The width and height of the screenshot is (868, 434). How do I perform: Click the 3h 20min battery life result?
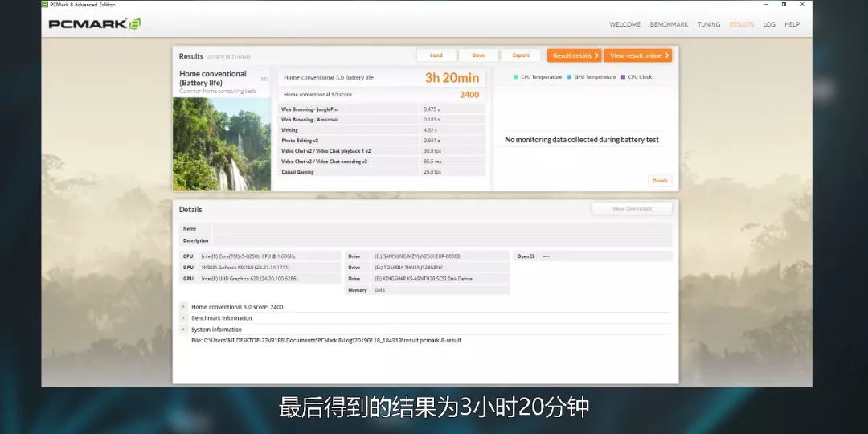coord(452,77)
